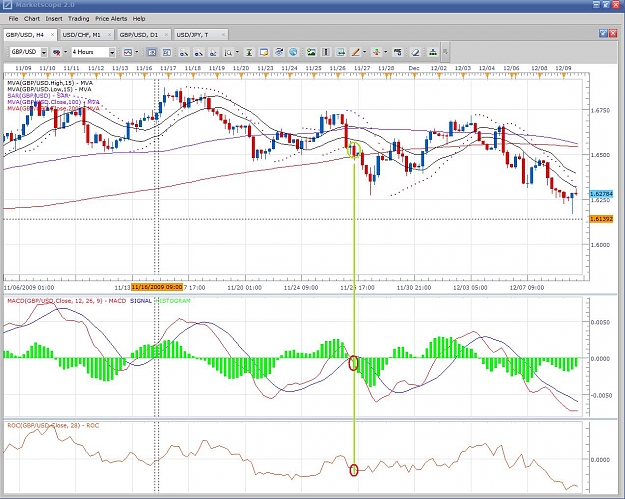The image size is (625, 499).
Task: Click the blue globe toolbar icon
Action: (293, 52)
